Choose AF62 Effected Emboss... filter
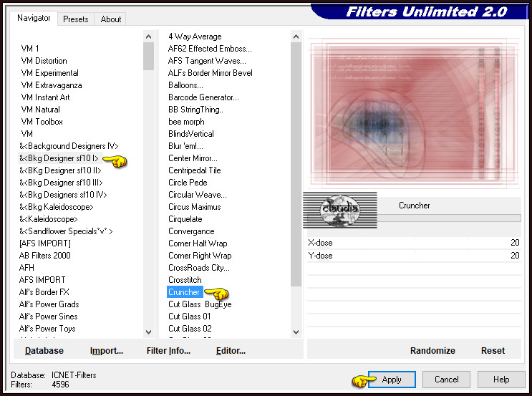This screenshot has width=532, height=396. (210, 49)
